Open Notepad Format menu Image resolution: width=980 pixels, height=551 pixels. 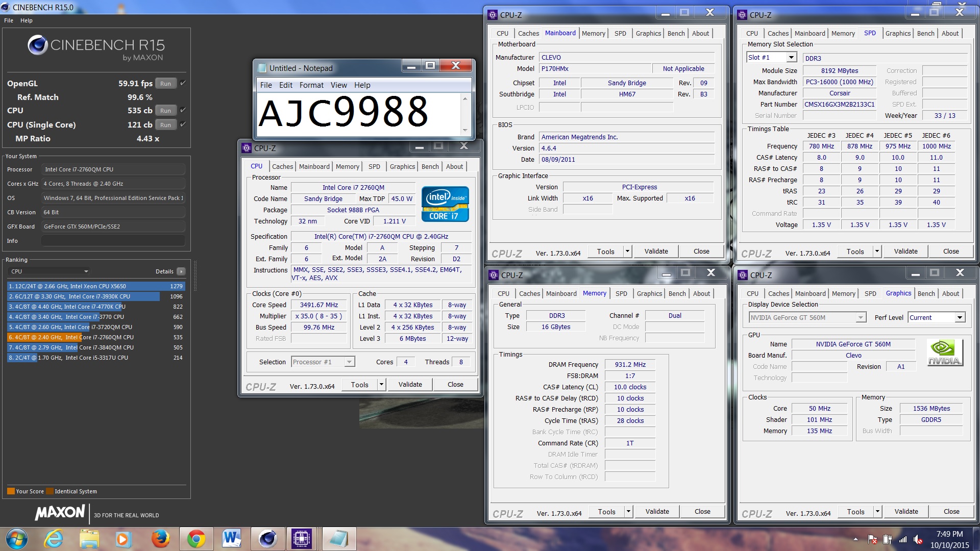[x=311, y=85]
